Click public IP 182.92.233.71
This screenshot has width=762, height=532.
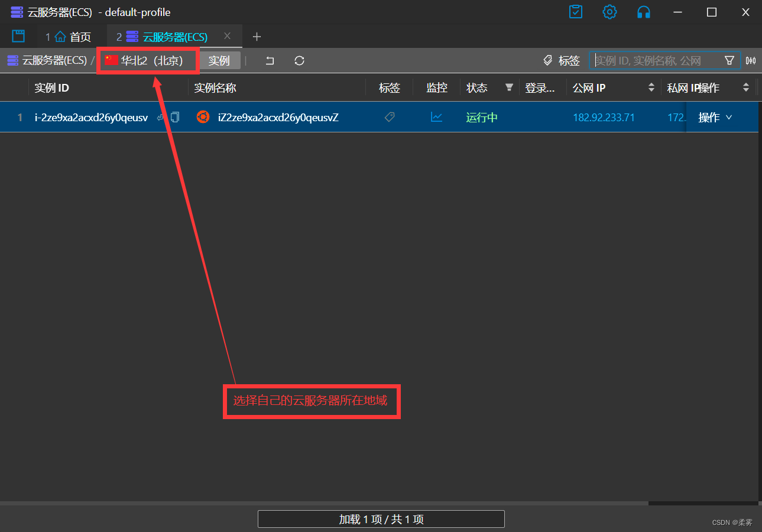(x=604, y=117)
